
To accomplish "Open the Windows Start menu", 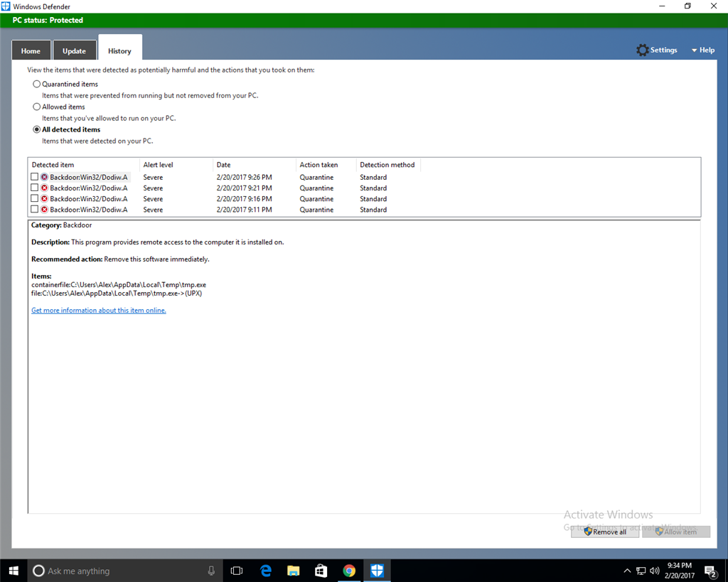I will click(x=14, y=571).
